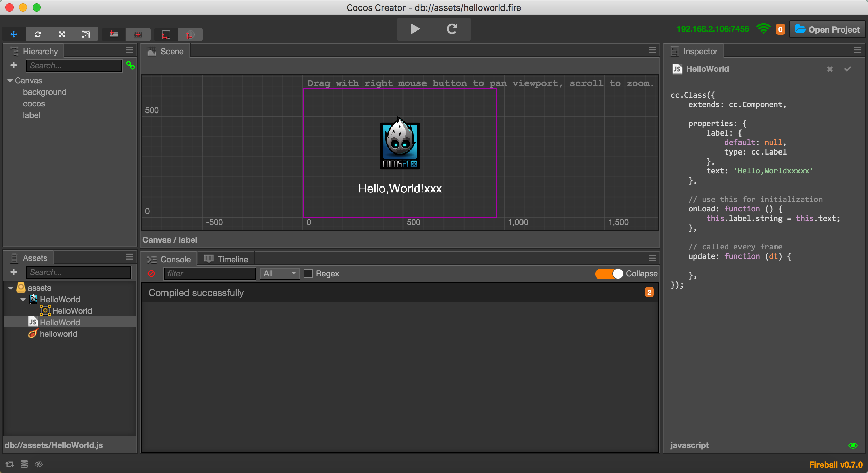Image resolution: width=868 pixels, height=473 pixels.
Task: Select the scale transform tool
Action: (x=62, y=34)
